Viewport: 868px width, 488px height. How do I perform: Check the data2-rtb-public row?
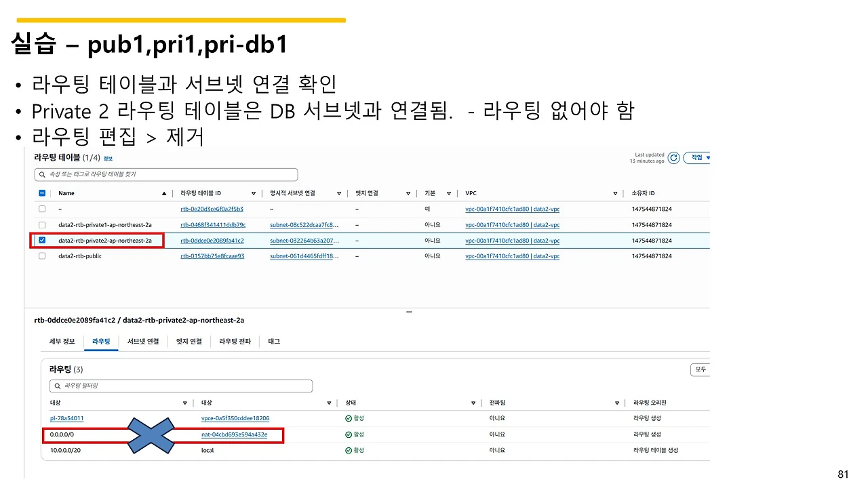coord(42,256)
